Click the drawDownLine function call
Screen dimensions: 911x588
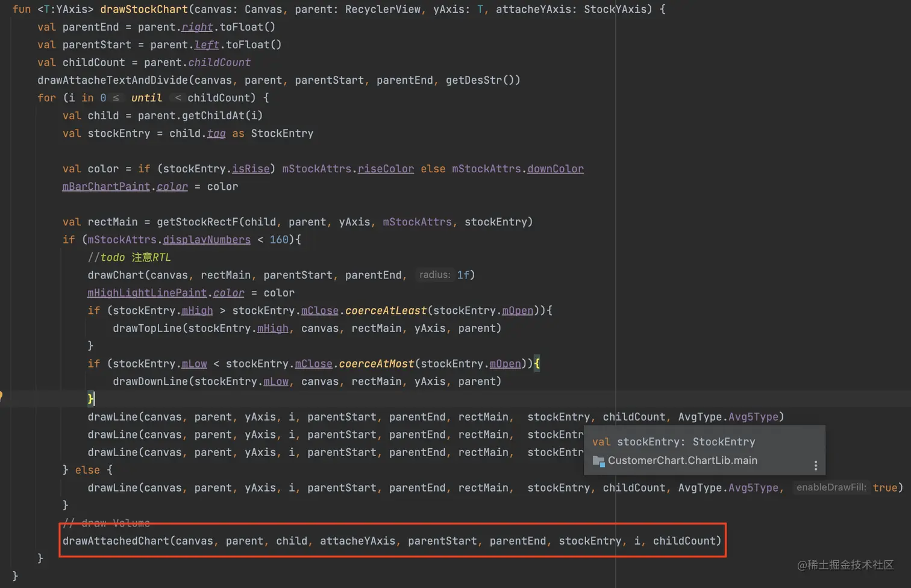pos(150,381)
